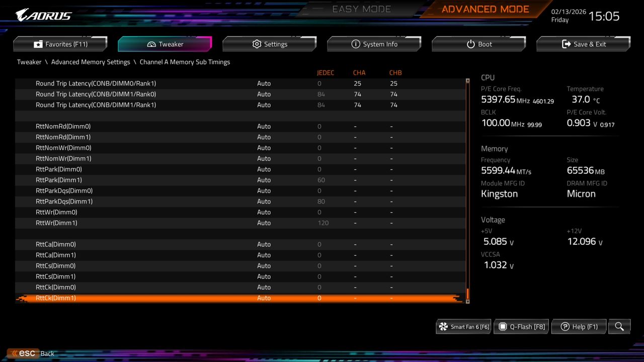Click the AORUS logo
This screenshot has height=362, width=644.
[x=43, y=15]
